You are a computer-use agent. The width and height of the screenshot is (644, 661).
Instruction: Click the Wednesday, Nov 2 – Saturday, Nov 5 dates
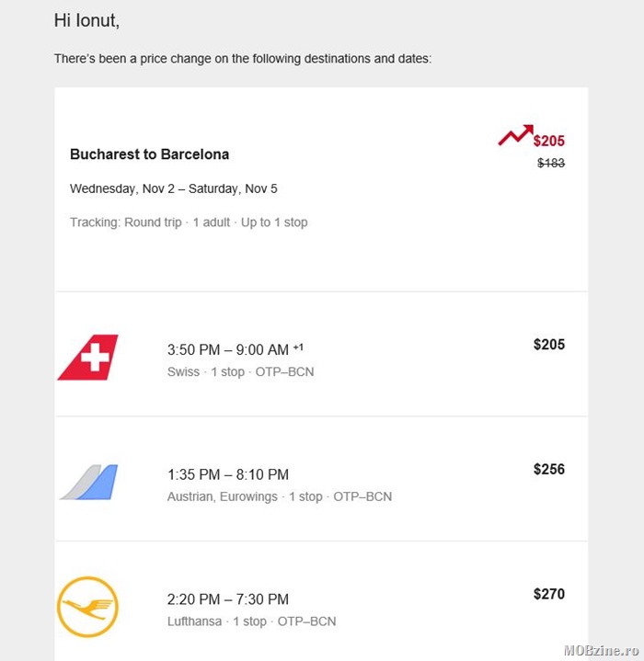coord(174,188)
